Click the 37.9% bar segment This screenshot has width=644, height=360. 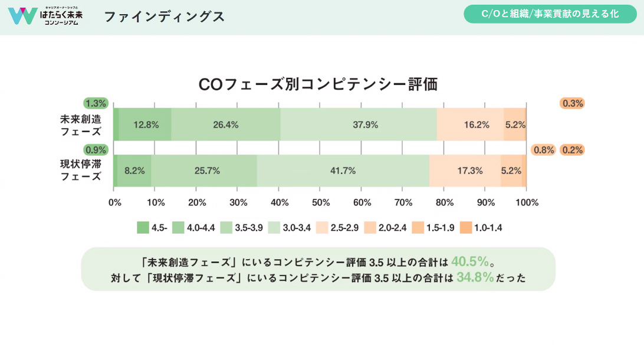coord(359,125)
